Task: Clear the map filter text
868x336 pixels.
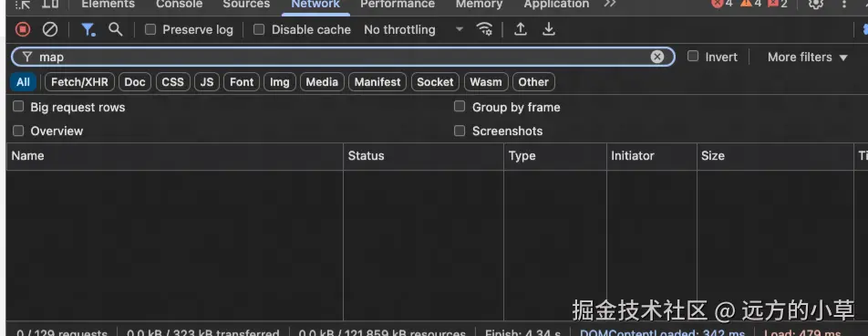Action: click(657, 58)
